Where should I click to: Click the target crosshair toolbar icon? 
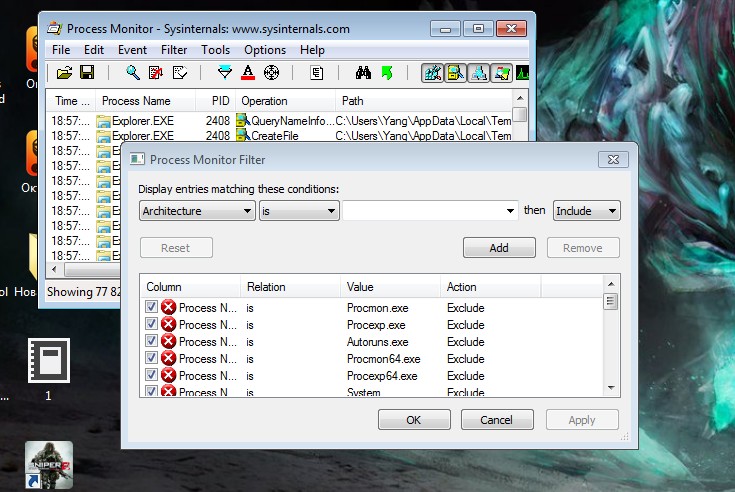(271, 73)
